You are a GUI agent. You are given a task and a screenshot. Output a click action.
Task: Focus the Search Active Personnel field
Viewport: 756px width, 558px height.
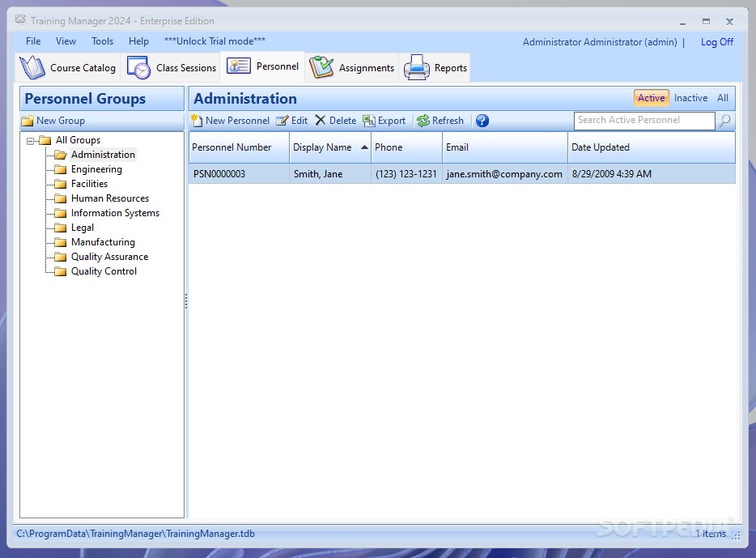click(x=644, y=121)
